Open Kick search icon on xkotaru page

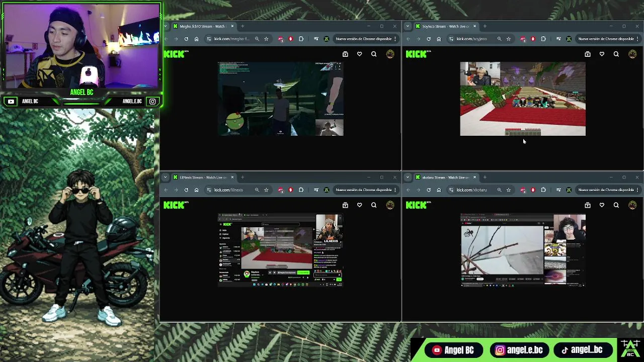click(616, 205)
